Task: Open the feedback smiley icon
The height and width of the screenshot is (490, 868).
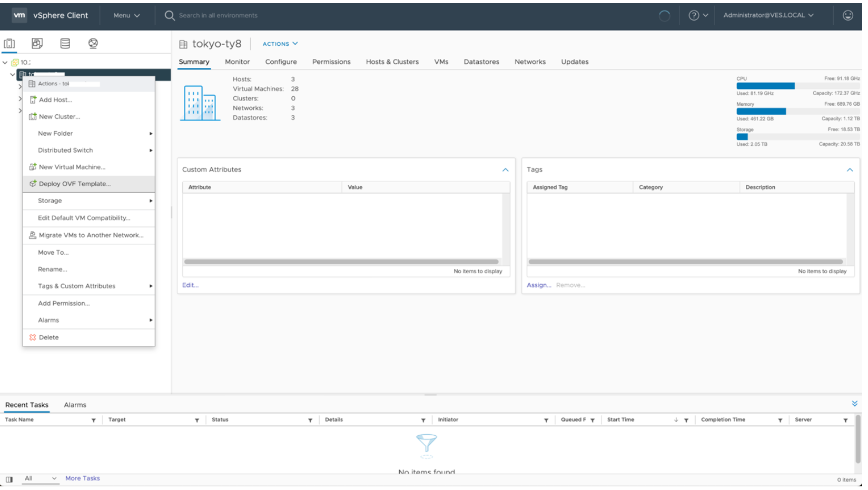Action: [x=848, y=15]
